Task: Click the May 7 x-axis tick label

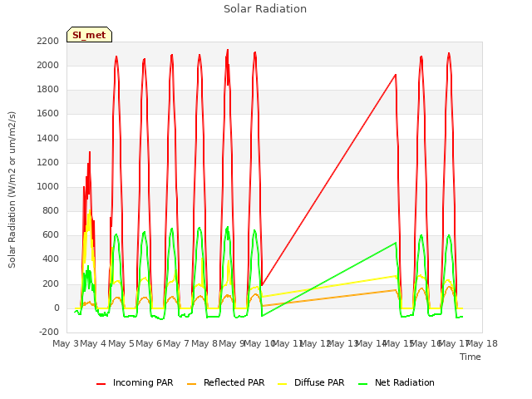Action: click(x=176, y=343)
